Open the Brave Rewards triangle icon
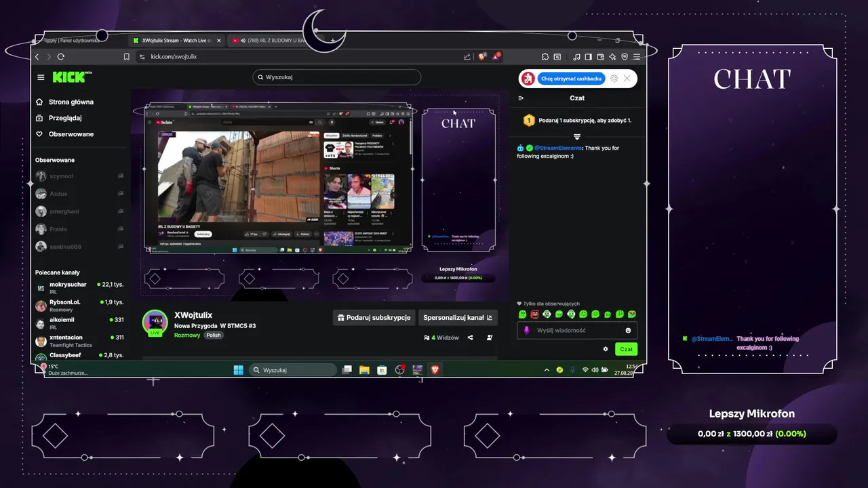The height and width of the screenshot is (488, 868). point(496,57)
